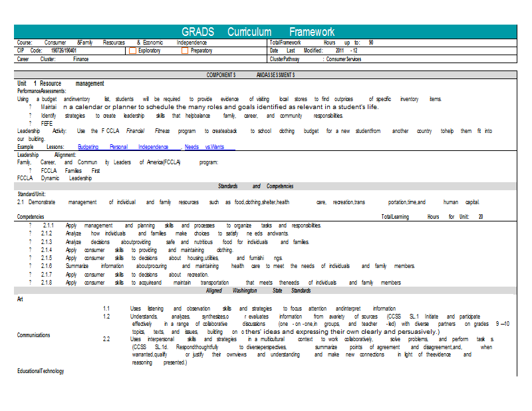532x411 pixels.
Task: Click the FCCLA Dynamic Leadership line
Action: 55,178
